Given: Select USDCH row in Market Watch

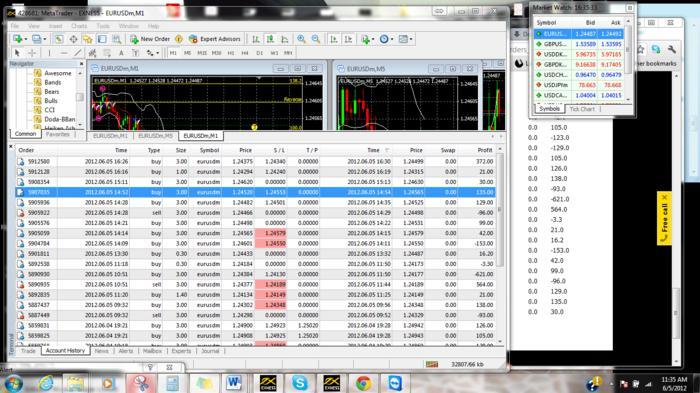Looking at the screenshot, I should (579, 75).
